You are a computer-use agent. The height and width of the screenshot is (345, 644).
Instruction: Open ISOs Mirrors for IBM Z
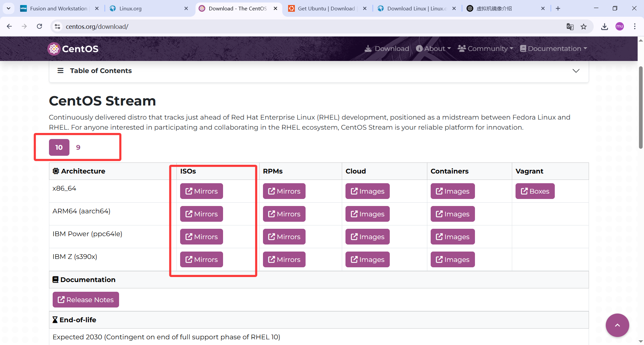pos(201,260)
